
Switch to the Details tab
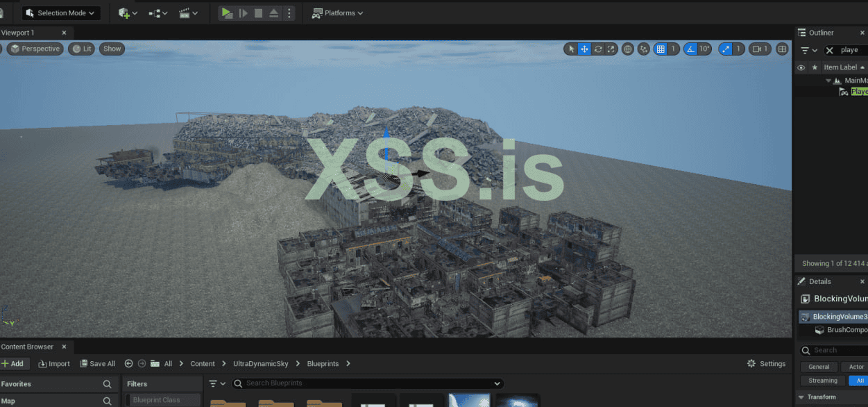point(819,281)
